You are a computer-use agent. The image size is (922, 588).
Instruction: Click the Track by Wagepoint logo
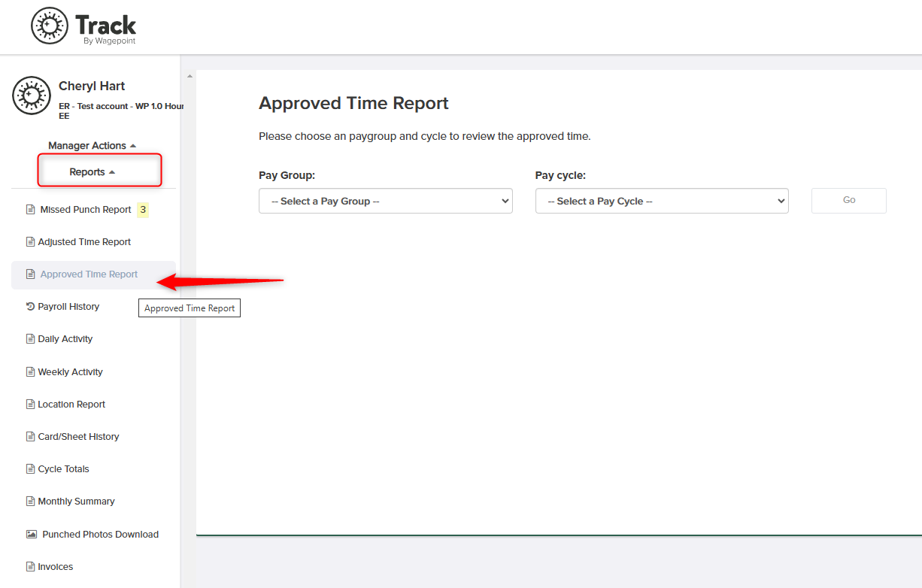click(x=83, y=26)
